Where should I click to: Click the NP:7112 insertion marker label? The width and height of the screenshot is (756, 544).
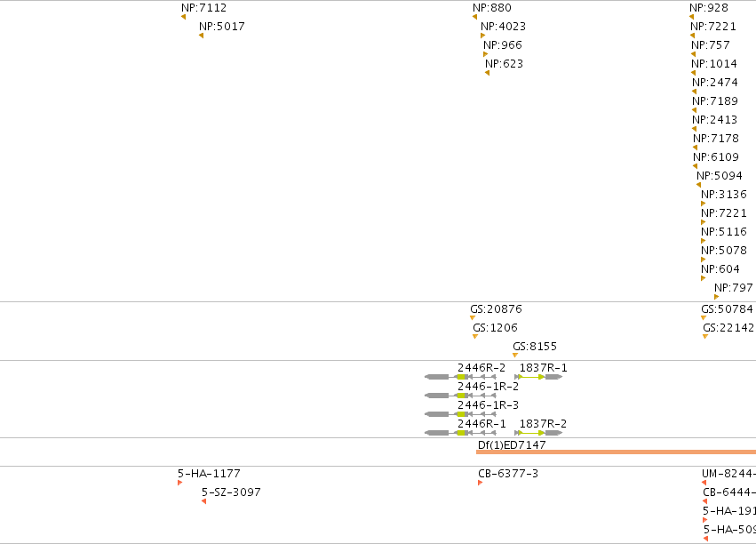pyautogui.click(x=204, y=8)
